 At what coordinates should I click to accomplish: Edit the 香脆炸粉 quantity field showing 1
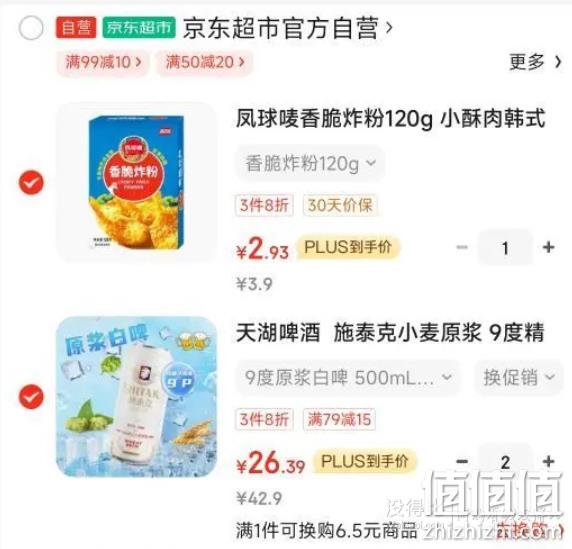[x=505, y=248]
